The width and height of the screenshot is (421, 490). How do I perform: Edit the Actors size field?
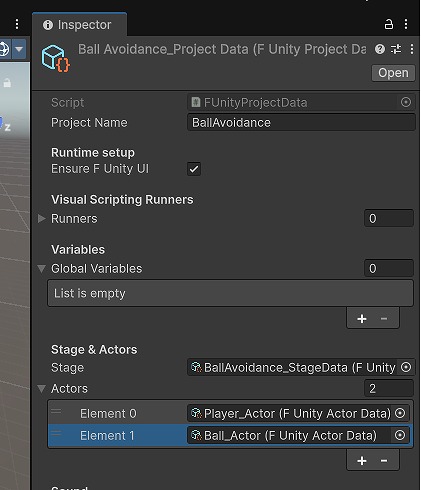point(389,388)
